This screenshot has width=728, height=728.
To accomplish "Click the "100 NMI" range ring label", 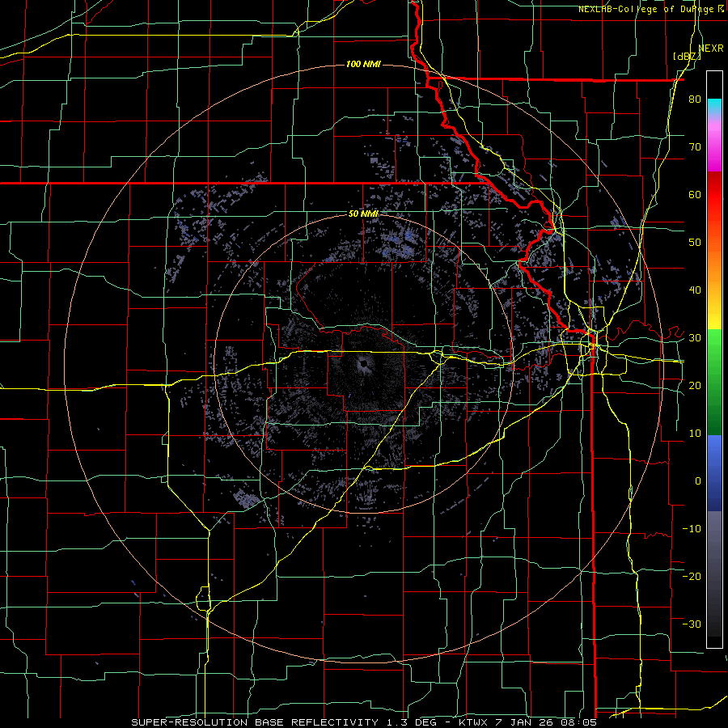I will point(363,64).
